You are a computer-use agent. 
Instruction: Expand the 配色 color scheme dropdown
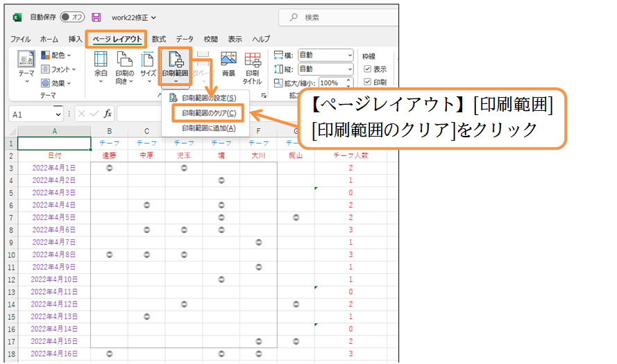coord(56,55)
